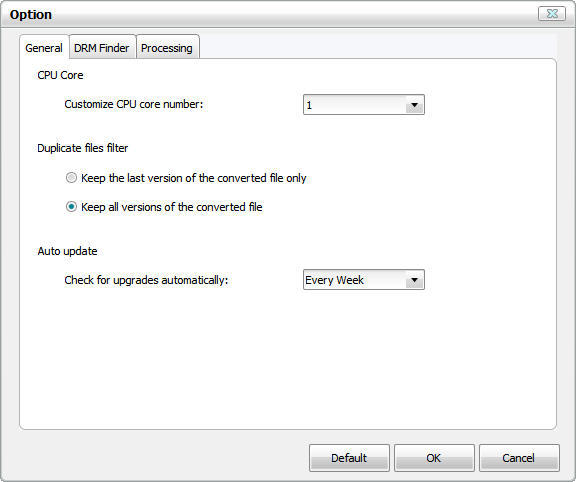
Task: Open the DRM Finder tab
Action: coord(102,48)
